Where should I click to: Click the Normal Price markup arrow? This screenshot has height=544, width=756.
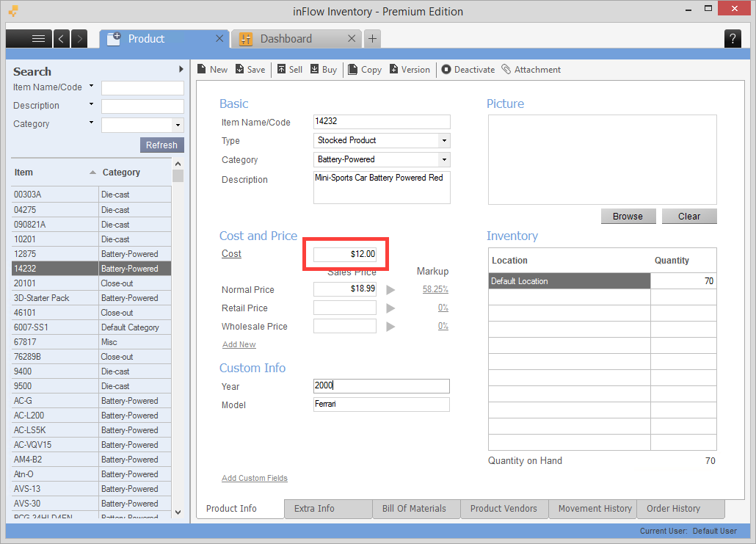click(390, 290)
